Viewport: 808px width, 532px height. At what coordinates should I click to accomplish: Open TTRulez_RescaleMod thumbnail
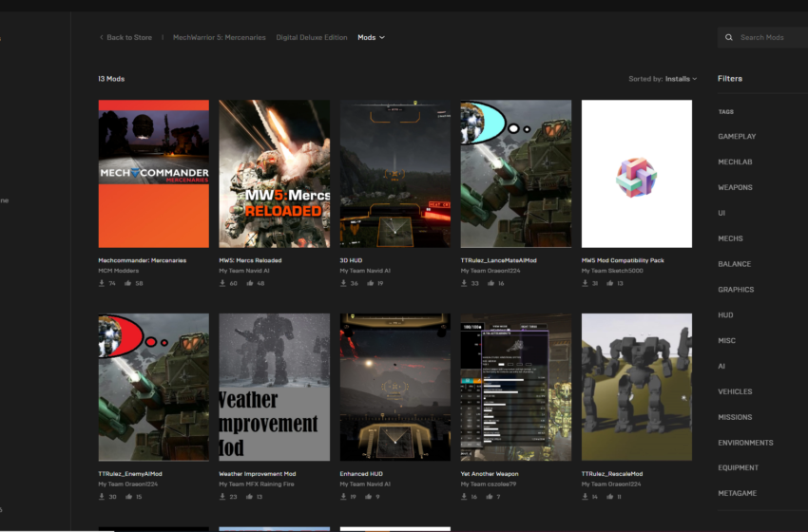[637, 388]
